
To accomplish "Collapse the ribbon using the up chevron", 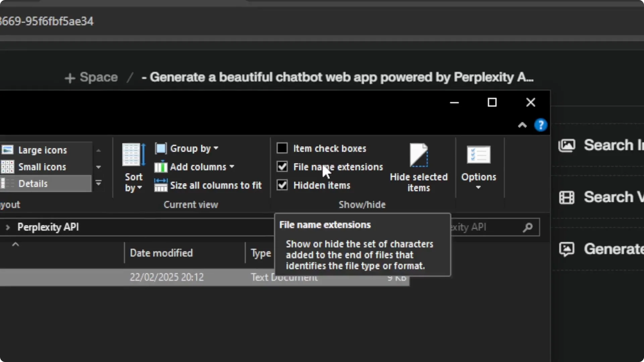I will 522,125.
